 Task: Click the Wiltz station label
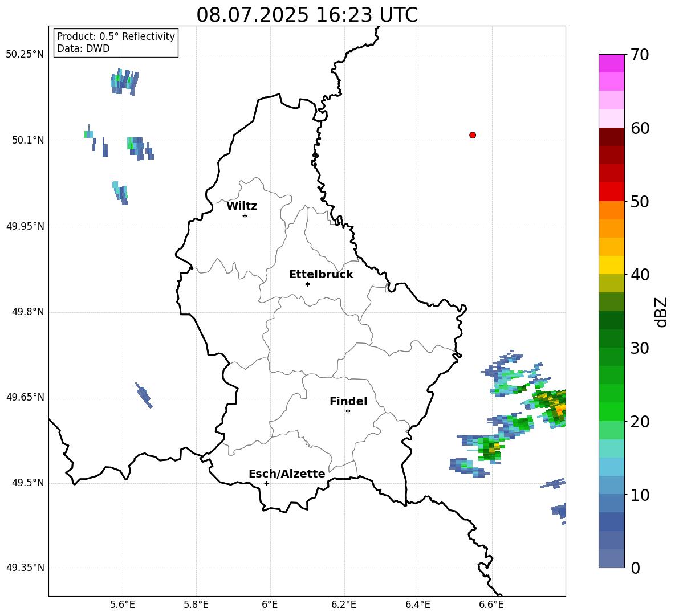[242, 206]
